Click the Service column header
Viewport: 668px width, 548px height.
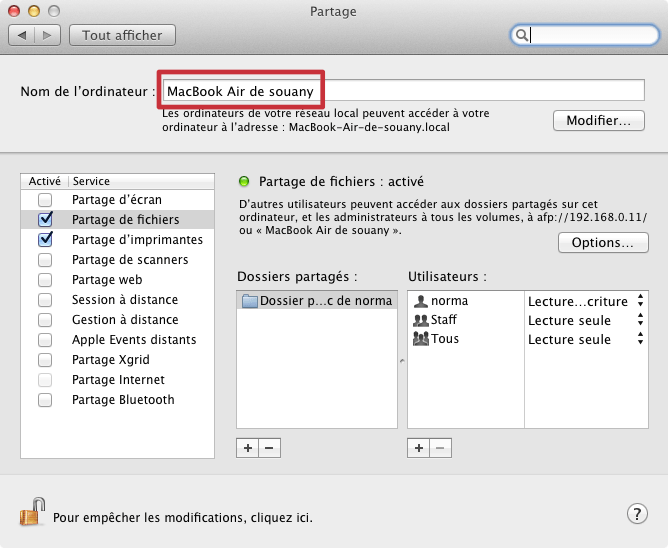click(141, 181)
